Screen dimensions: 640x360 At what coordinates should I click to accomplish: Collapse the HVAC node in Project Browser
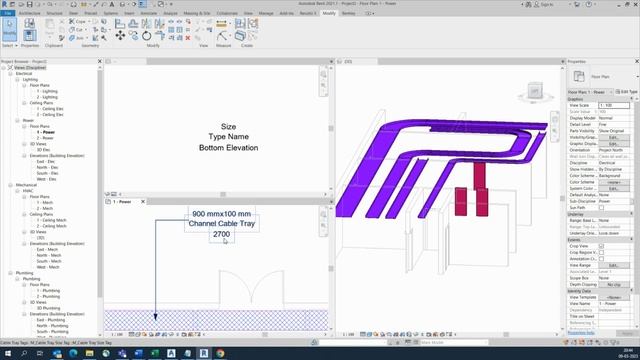pyautogui.click(x=17, y=191)
